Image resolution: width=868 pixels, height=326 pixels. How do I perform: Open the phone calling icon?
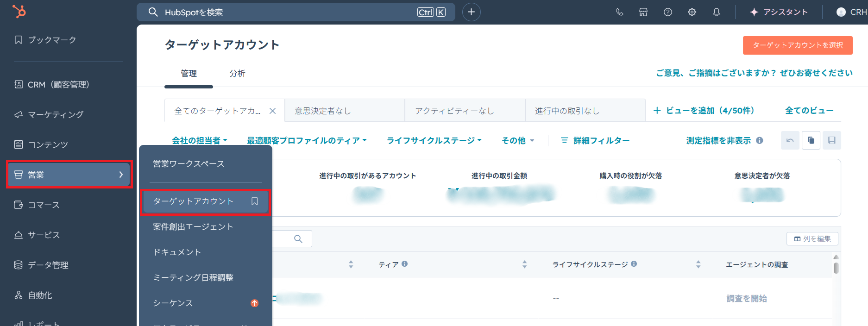pos(619,13)
